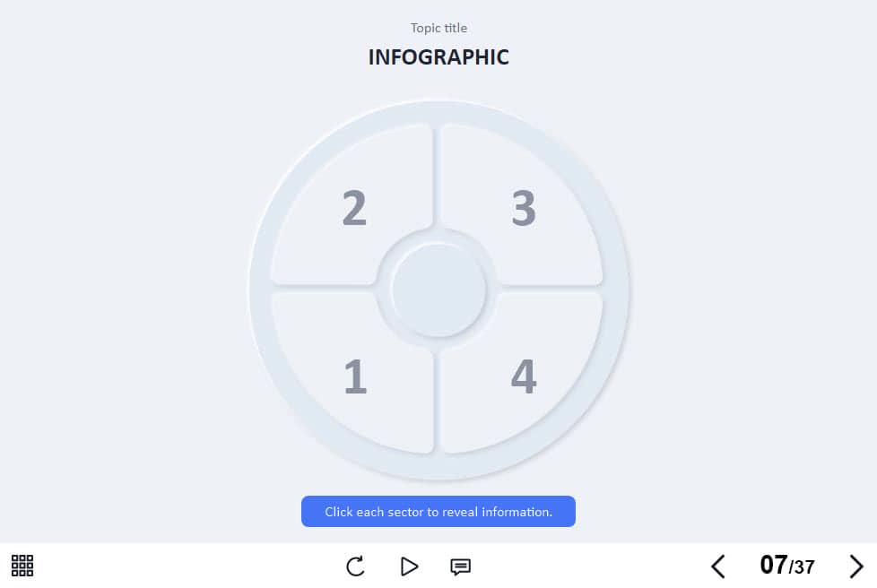877x588 pixels.
Task: Click the vertical divider between sectors 1 and 4
Action: pyautogui.click(x=437, y=402)
